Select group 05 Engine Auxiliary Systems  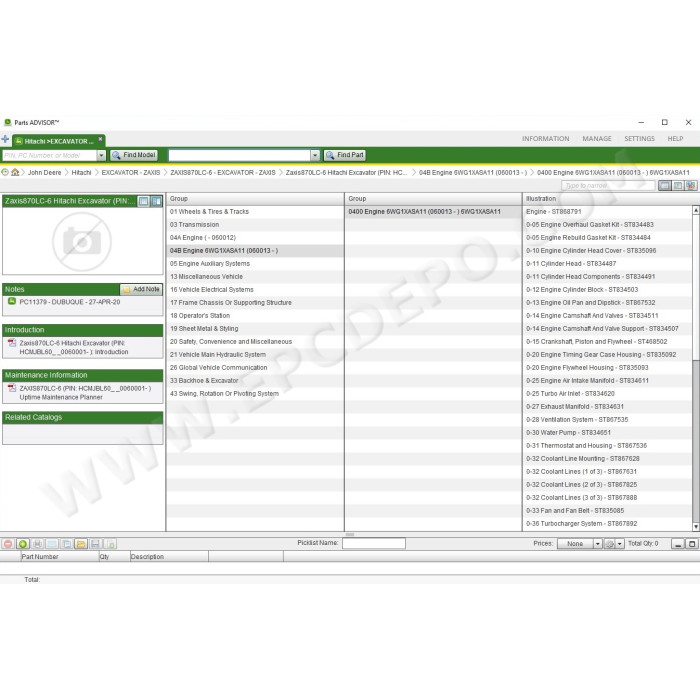(x=255, y=263)
